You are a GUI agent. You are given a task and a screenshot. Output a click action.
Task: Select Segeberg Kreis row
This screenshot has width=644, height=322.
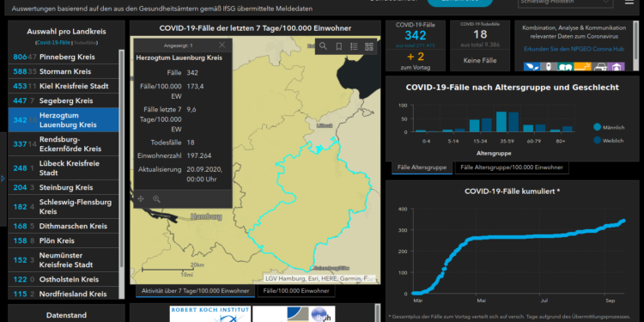coord(64,100)
